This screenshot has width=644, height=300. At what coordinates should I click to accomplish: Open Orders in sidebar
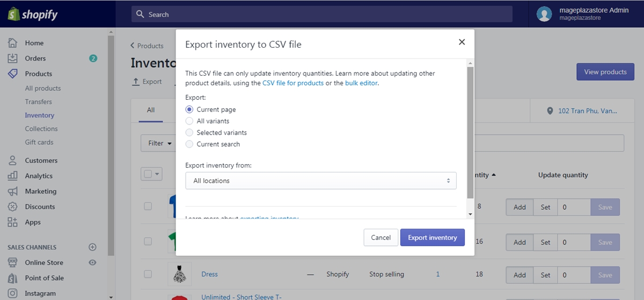[35, 58]
